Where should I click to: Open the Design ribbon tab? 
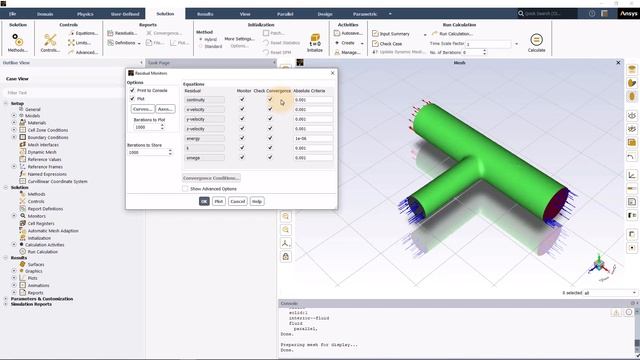click(325, 14)
